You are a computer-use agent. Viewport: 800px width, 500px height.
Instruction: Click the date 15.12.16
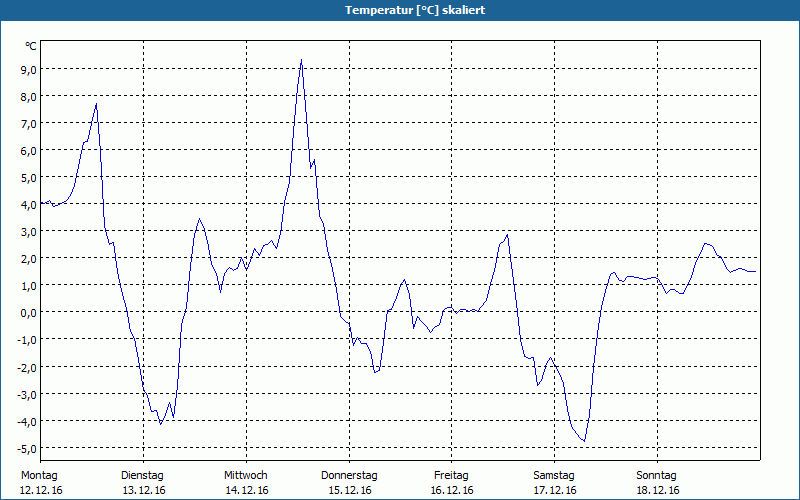pos(349,490)
